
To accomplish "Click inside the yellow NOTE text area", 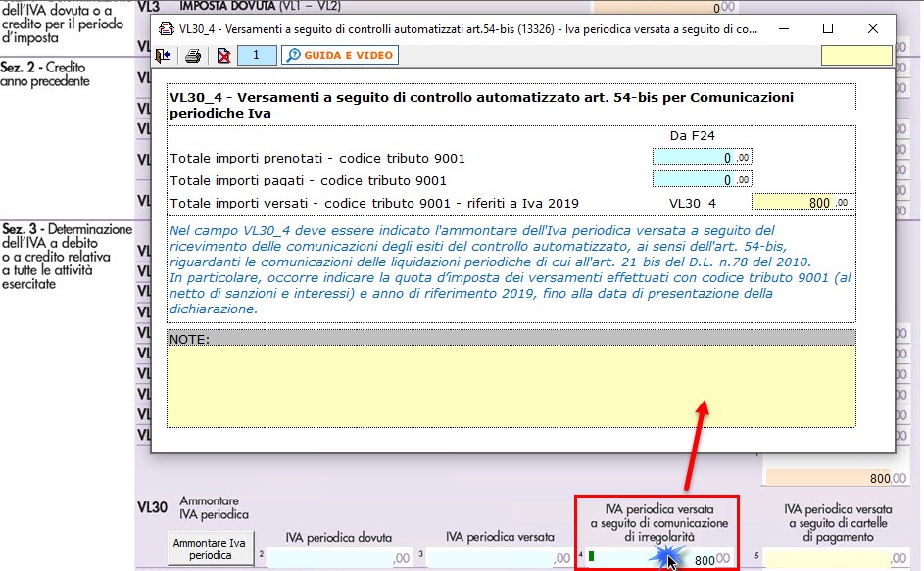I will [510, 387].
